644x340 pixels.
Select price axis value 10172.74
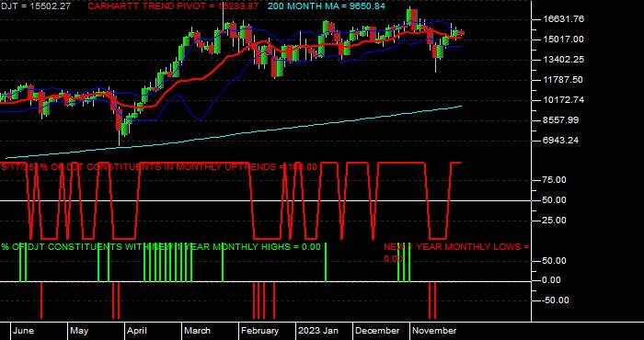click(563, 100)
